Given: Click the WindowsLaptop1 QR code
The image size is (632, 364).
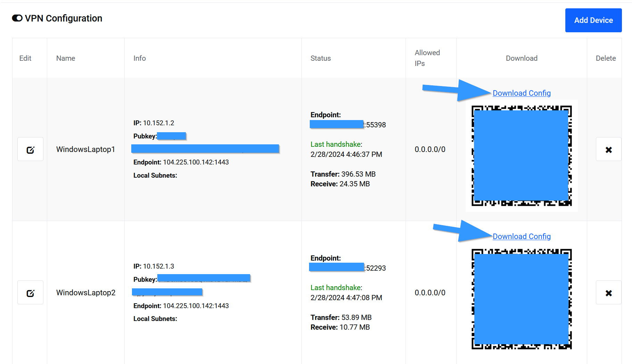Looking at the screenshot, I should point(521,155).
